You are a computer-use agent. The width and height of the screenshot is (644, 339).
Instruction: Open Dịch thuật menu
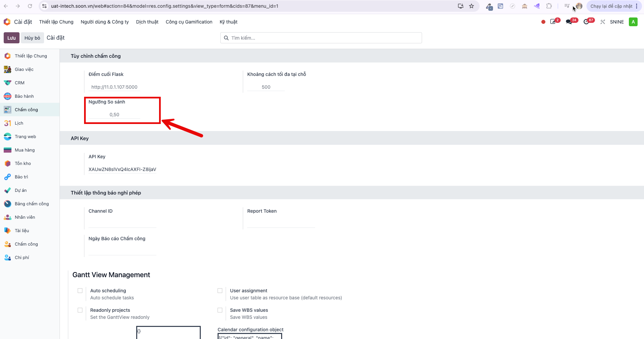point(147,22)
